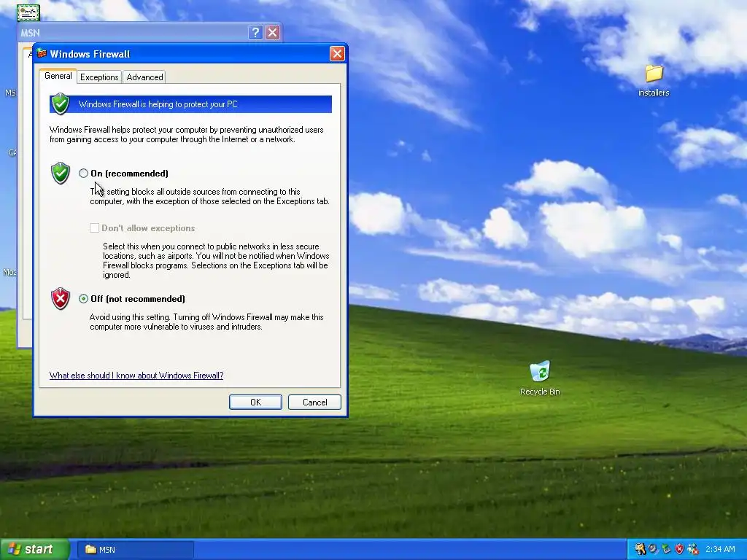
Task: Tick the Don't allow exceptions checkbox
Action: point(94,228)
